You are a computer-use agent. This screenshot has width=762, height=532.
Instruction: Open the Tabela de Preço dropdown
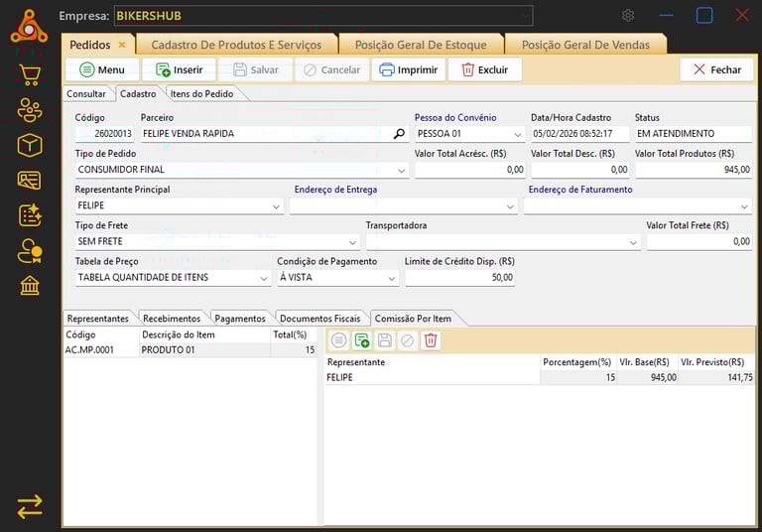[x=264, y=278]
